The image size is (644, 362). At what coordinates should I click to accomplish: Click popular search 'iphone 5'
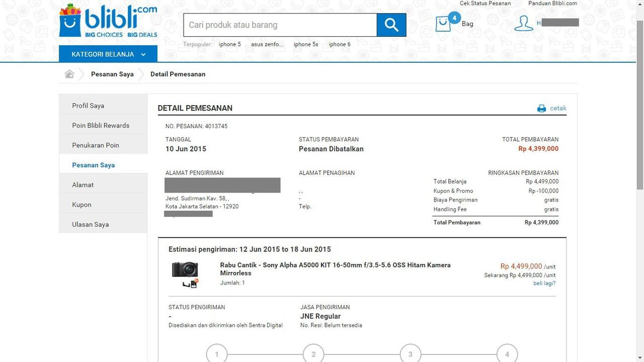coord(229,44)
